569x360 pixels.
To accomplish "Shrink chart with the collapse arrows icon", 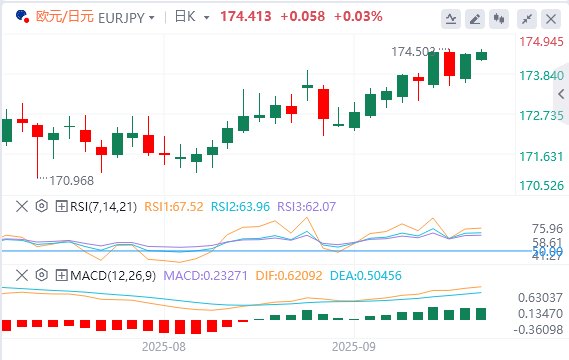I will pos(527,19).
